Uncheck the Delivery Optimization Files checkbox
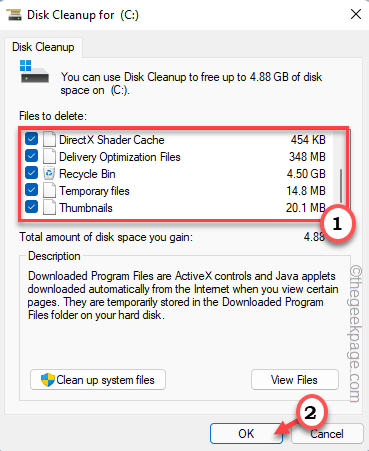This screenshot has height=451, width=369. tap(31, 156)
